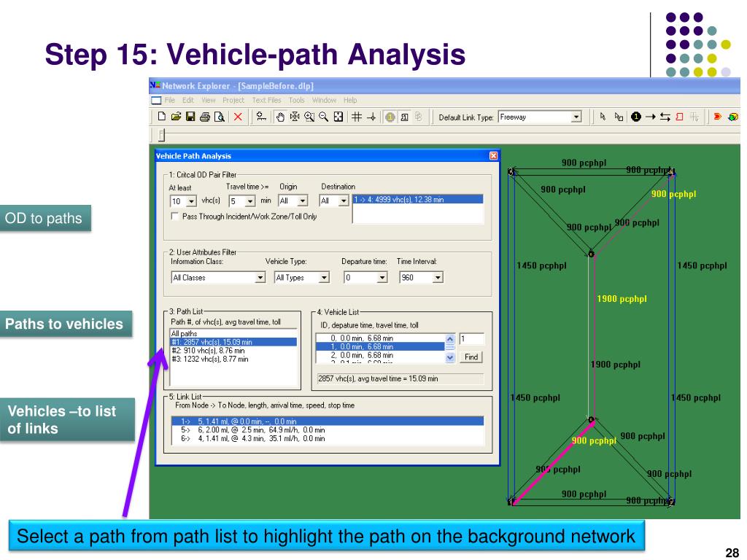Choose the add-node black circle tool

point(635,117)
